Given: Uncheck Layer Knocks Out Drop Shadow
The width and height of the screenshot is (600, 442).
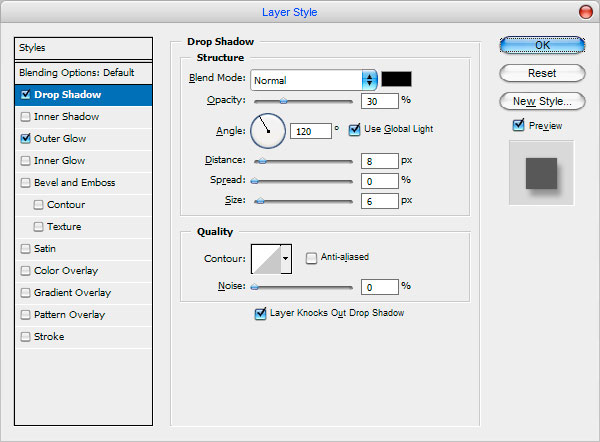Looking at the screenshot, I should [261, 313].
